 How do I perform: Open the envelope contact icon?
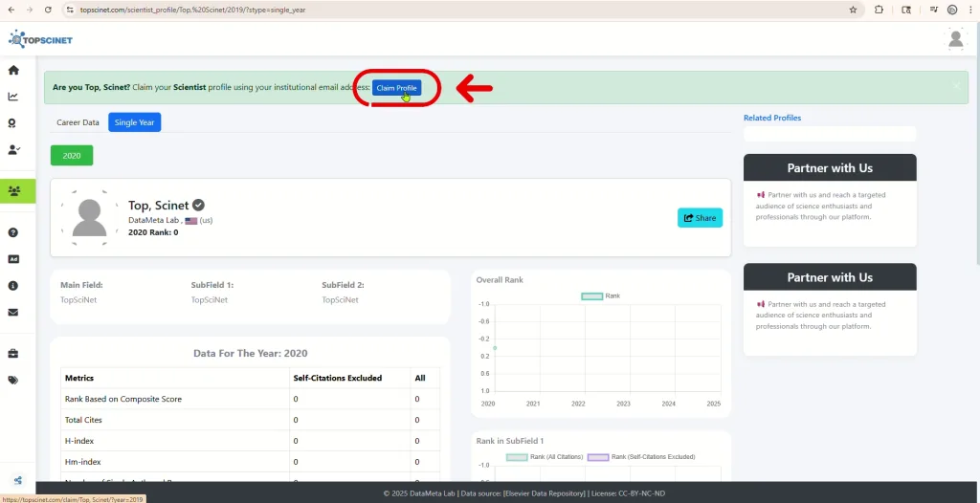[13, 313]
